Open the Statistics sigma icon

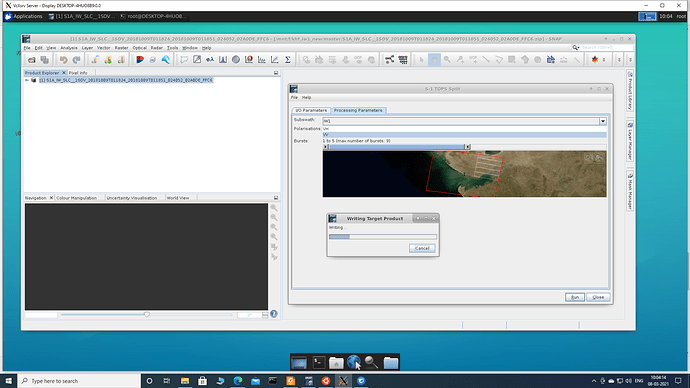[x=288, y=60]
